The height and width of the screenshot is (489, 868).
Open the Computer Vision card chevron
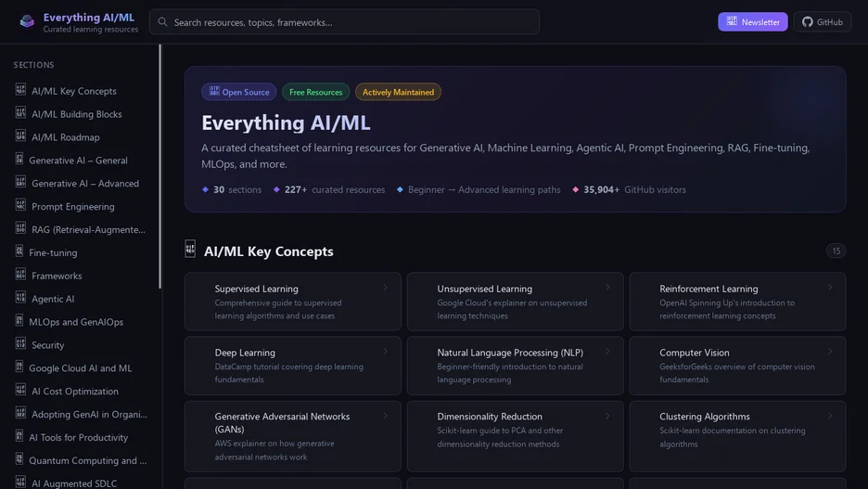[x=830, y=351]
